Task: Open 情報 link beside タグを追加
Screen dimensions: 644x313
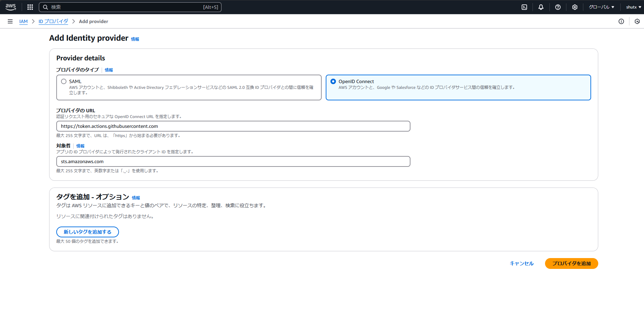Action: (x=136, y=198)
